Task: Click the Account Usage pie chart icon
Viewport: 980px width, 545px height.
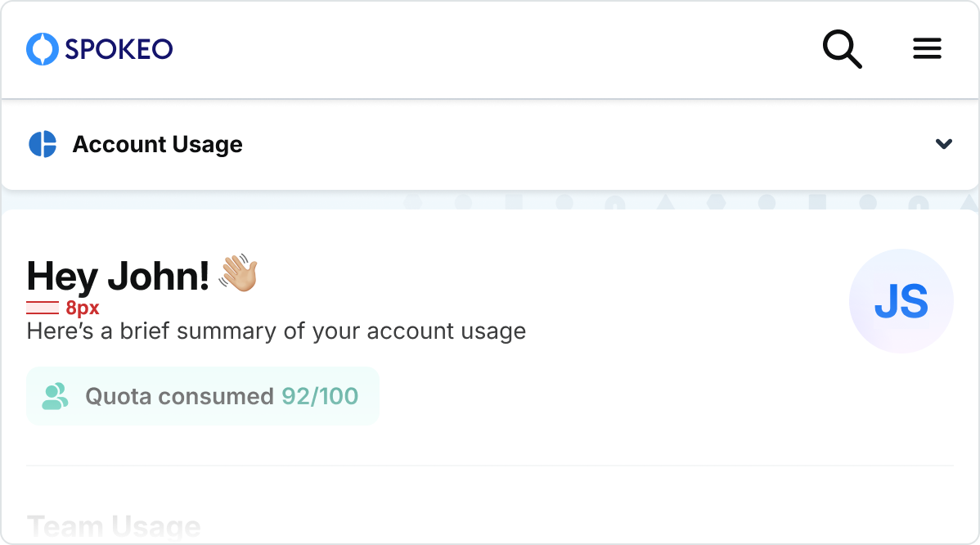Action: pyautogui.click(x=43, y=144)
